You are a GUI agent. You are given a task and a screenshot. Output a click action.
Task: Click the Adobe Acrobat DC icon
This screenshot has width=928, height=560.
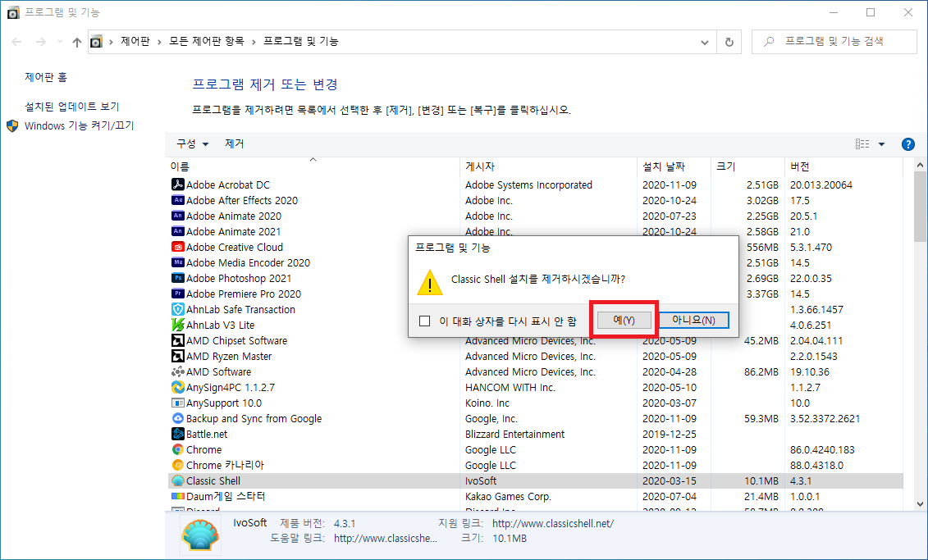pyautogui.click(x=177, y=184)
